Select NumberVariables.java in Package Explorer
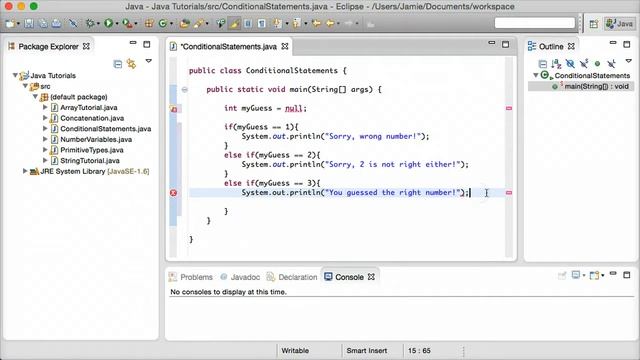This screenshot has height=360, width=640. [x=96, y=139]
